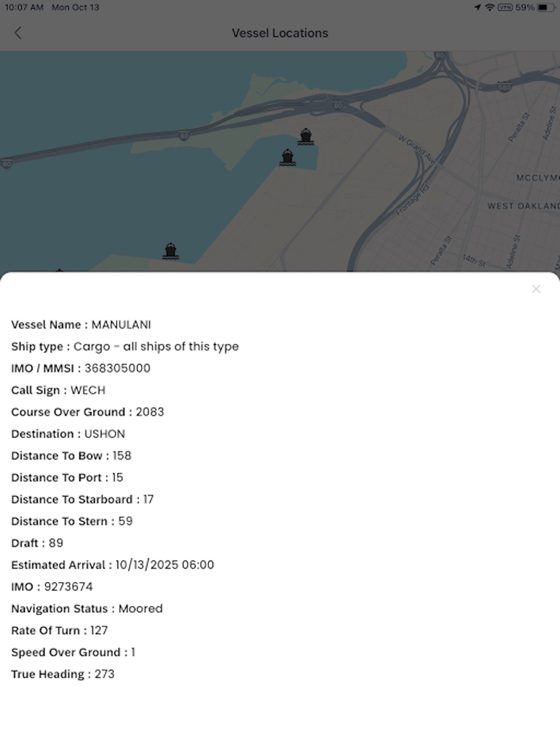
Task: Close the vessel details panel
Action: 536,289
